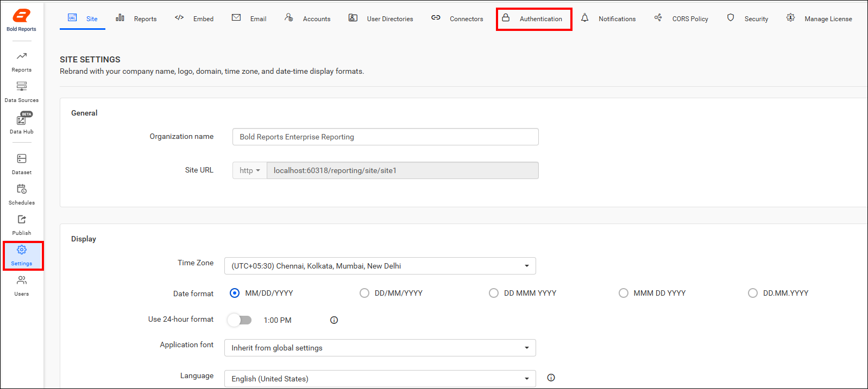Click the 1:00 PM time sample
Image resolution: width=868 pixels, height=389 pixels.
[278, 320]
